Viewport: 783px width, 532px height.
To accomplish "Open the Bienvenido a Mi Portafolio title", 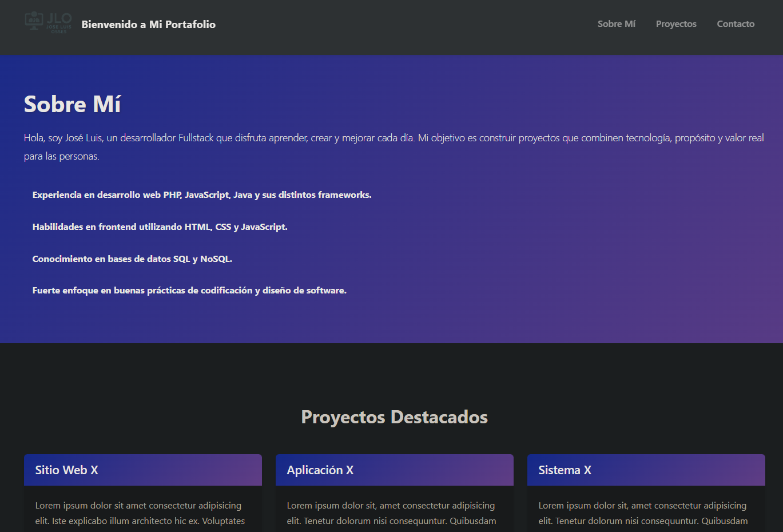I will tap(148, 24).
